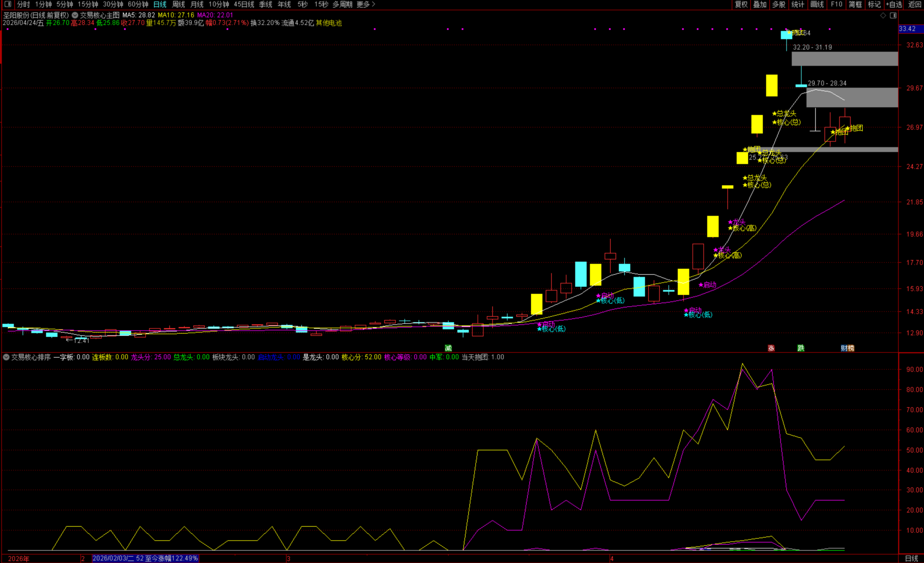Viewport: 924px width, 563px height.
Task: Toggle 叠加 overlay mode
Action: [760, 4]
